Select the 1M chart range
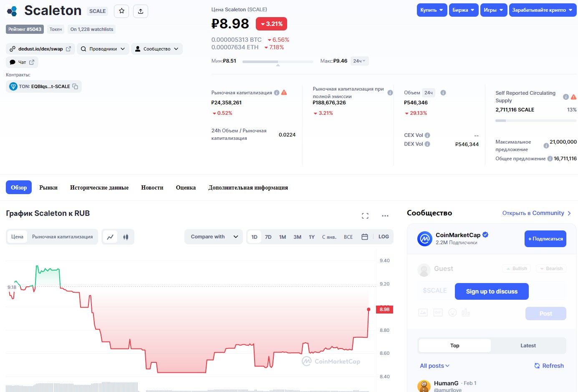 [x=283, y=237]
